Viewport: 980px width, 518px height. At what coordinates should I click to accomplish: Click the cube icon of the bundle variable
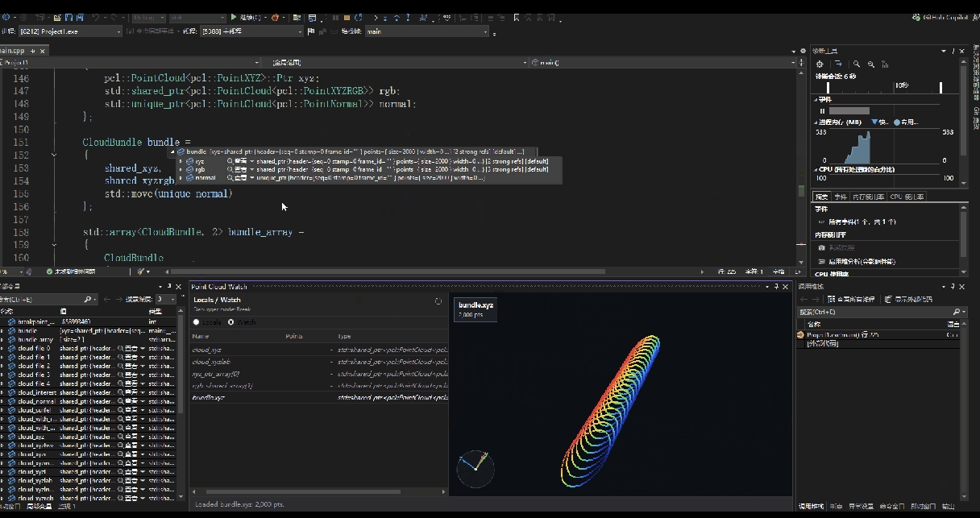tap(12, 330)
